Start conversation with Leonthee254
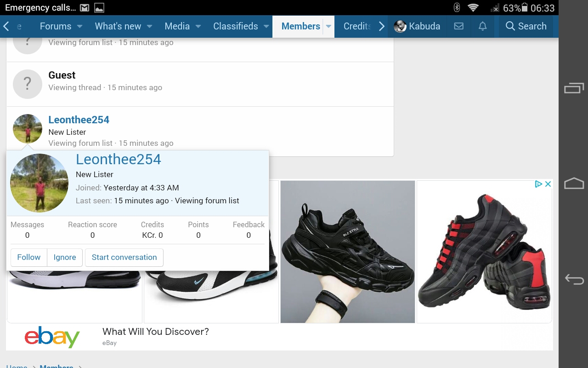 point(124,257)
